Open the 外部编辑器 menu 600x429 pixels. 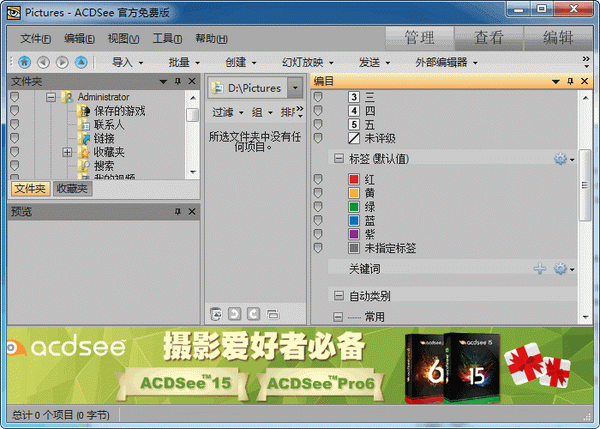pos(446,62)
